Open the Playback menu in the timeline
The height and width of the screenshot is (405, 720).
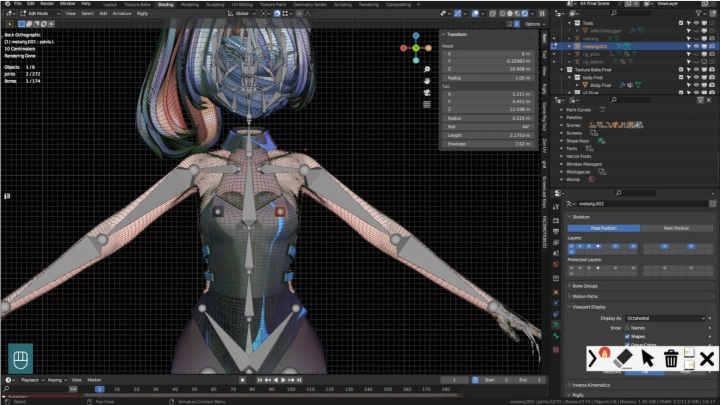pyautogui.click(x=32, y=380)
